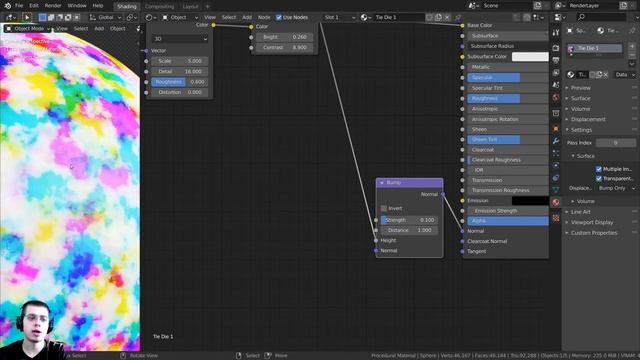Adjust the noise Scale value field
640x360 pixels.
coord(180,61)
